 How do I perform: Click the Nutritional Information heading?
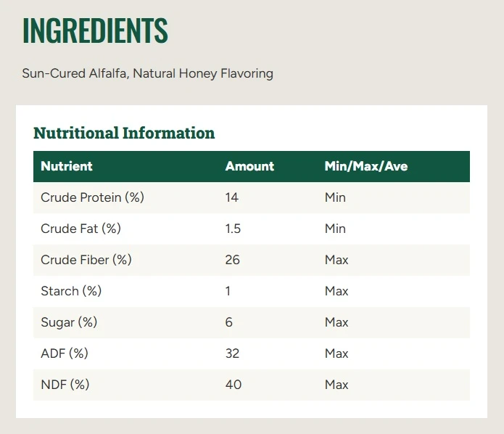point(124,133)
